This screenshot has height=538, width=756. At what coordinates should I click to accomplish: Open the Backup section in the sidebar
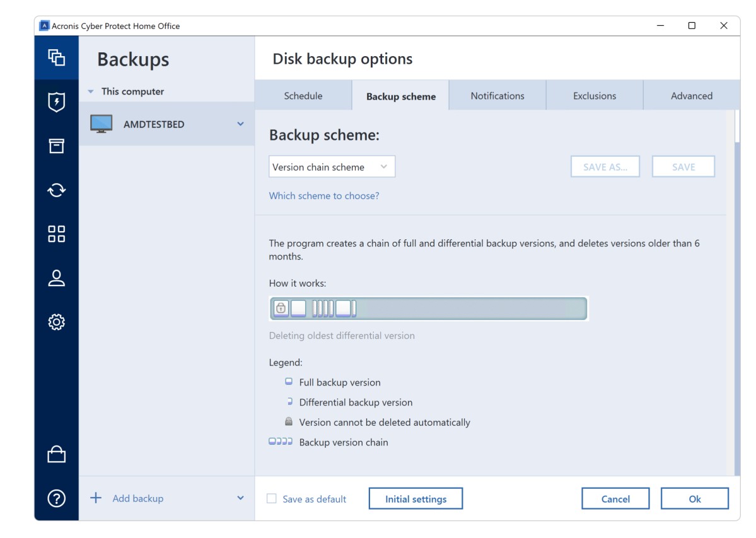pos(57,57)
